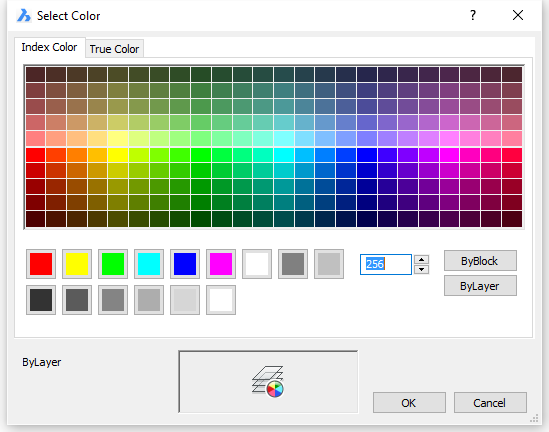Select the green standard color swatch
The height and width of the screenshot is (432, 549).
tap(113, 264)
